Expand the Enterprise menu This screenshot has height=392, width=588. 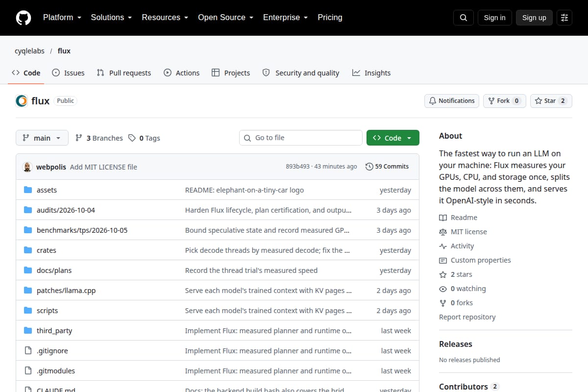(286, 18)
